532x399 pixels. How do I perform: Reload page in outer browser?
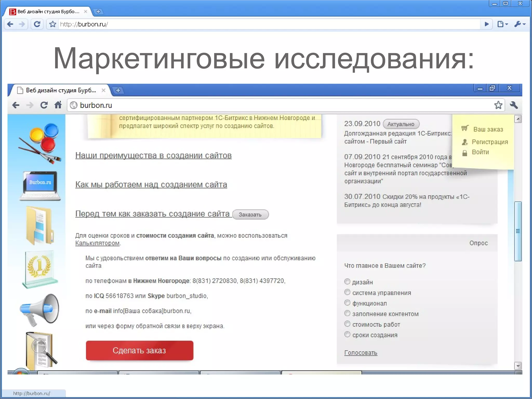click(x=37, y=24)
